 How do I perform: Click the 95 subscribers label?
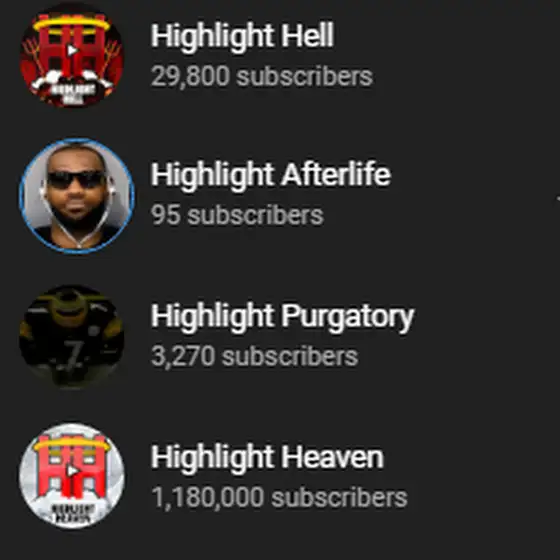tap(237, 215)
